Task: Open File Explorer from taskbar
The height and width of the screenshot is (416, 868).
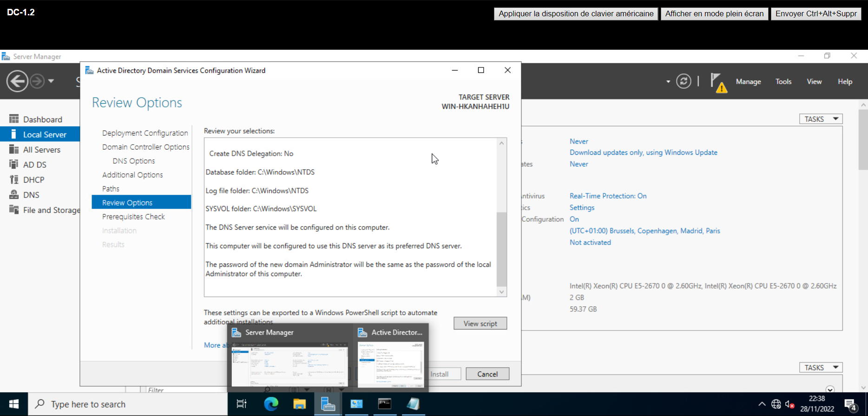Action: pyautogui.click(x=299, y=404)
